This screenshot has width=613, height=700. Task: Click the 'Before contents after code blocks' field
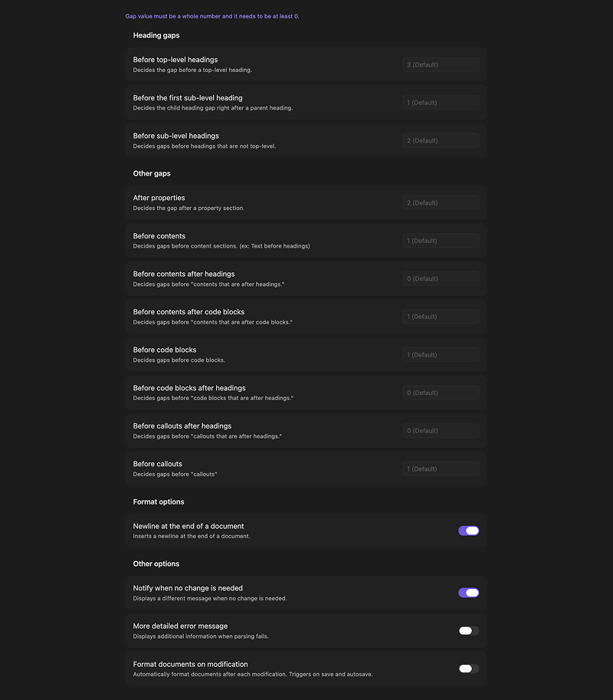tap(441, 316)
